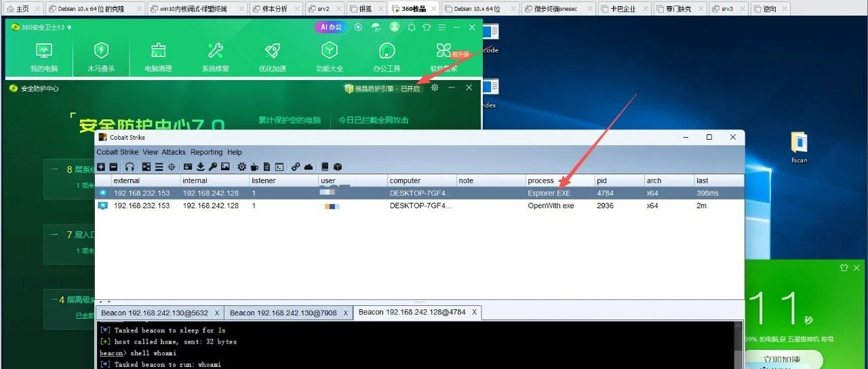The image size is (868, 369).
Task: Open the Help menu in Cobalt Strike
Action: click(234, 152)
